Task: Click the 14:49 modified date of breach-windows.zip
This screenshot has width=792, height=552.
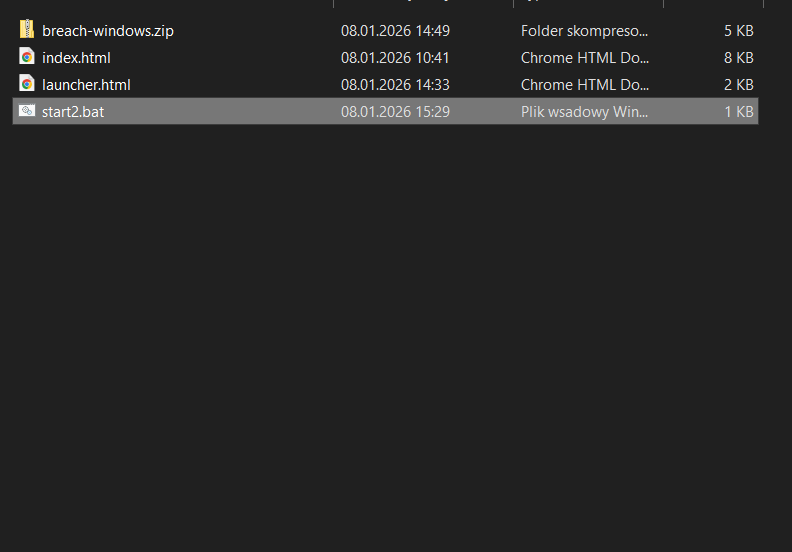Action: click(395, 31)
